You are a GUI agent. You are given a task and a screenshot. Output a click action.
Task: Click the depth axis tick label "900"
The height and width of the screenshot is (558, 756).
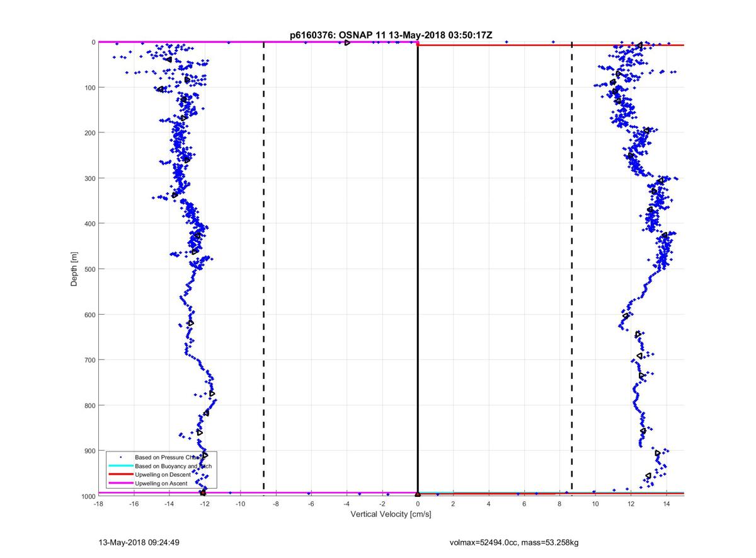(89, 451)
